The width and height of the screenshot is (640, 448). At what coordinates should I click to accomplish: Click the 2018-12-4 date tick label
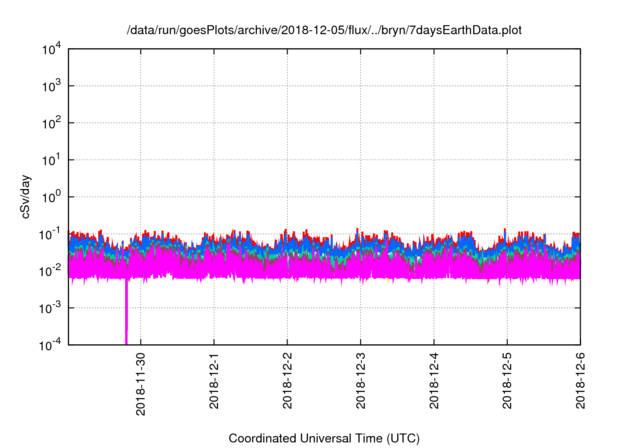(434, 381)
